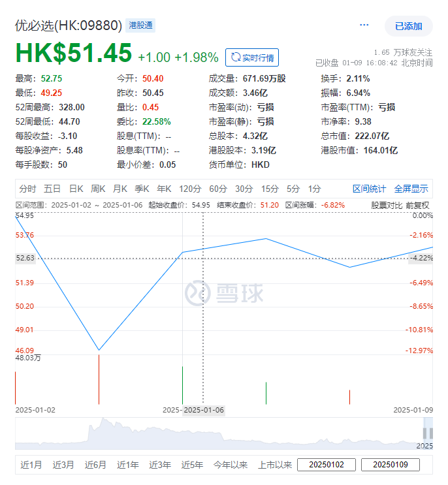Select the 60分 interval tab
448x485 pixels.
[218, 189]
